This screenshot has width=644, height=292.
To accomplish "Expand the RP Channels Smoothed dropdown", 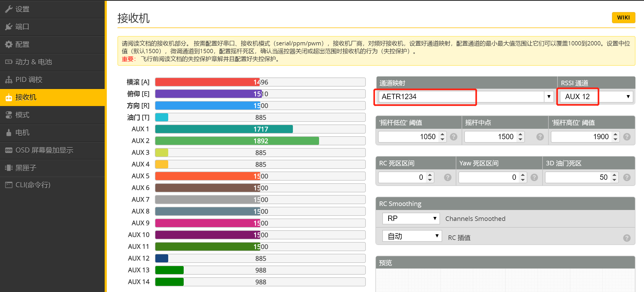I will click(411, 219).
